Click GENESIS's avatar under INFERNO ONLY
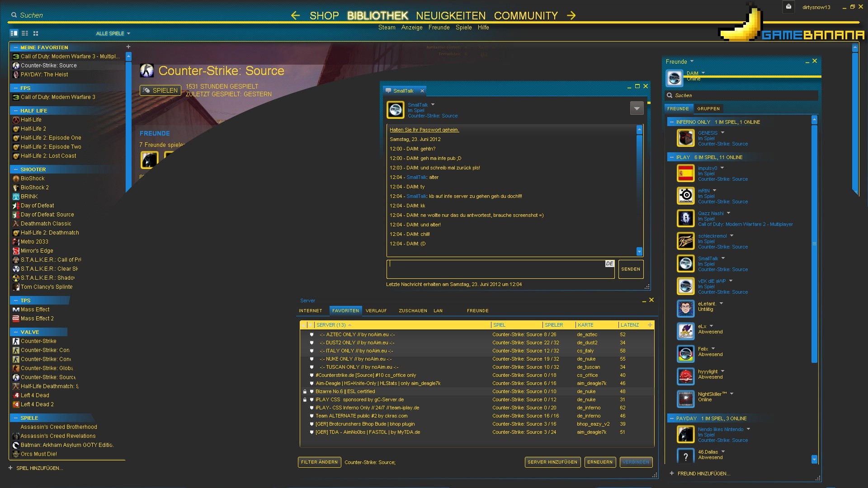The height and width of the screenshot is (488, 868). click(686, 138)
